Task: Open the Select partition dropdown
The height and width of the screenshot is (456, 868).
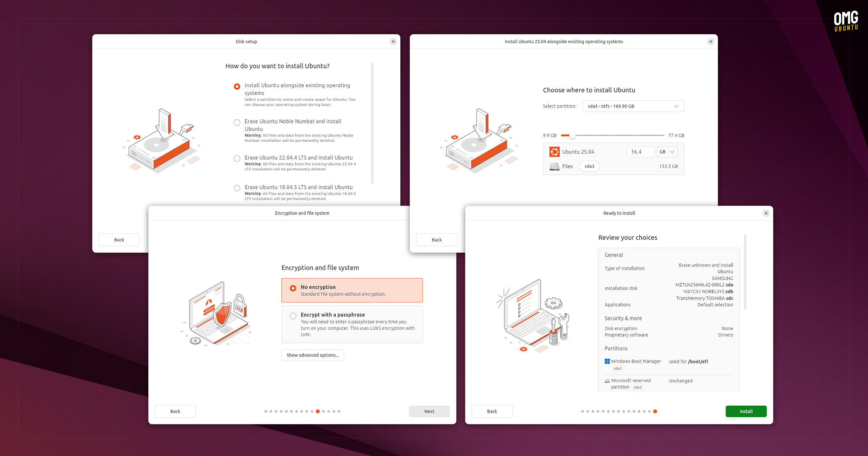Action: click(633, 106)
